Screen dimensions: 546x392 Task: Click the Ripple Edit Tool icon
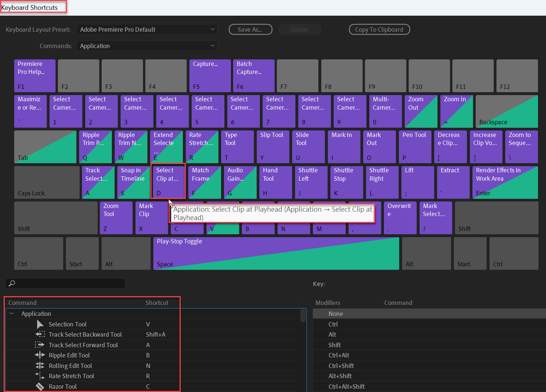40,355
